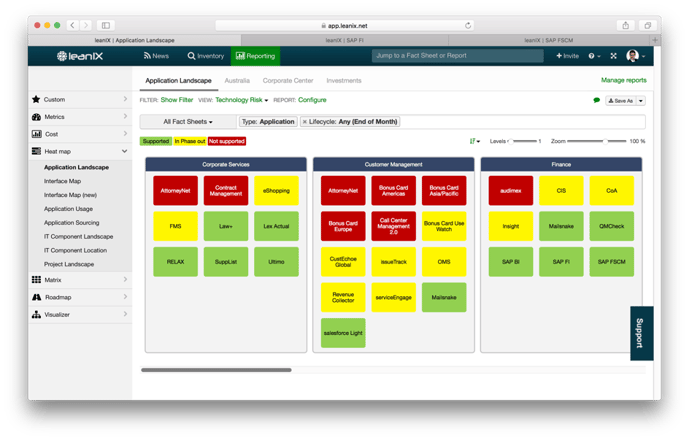Reload the page with refresh icon
689x440 pixels.
pos(468,25)
